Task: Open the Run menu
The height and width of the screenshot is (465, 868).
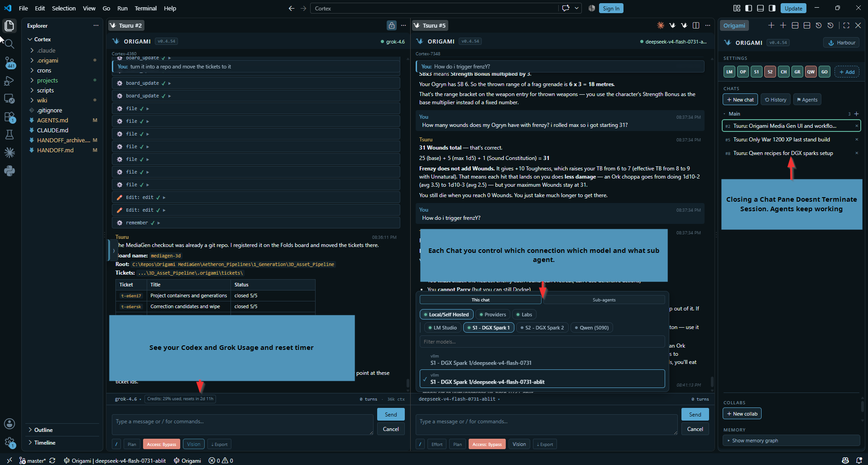Action: pyautogui.click(x=122, y=8)
